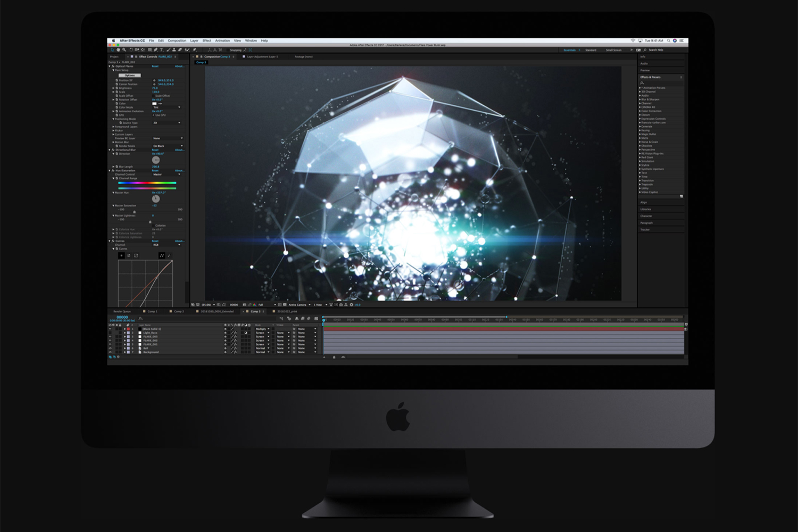This screenshot has width=798, height=532.
Task: Toggle visibility of the Ball layer
Action: coord(110,348)
